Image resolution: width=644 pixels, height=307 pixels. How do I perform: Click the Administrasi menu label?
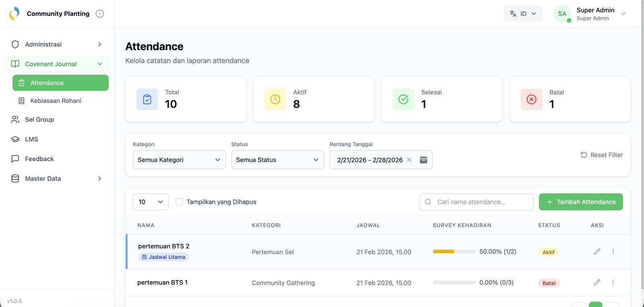click(x=43, y=44)
